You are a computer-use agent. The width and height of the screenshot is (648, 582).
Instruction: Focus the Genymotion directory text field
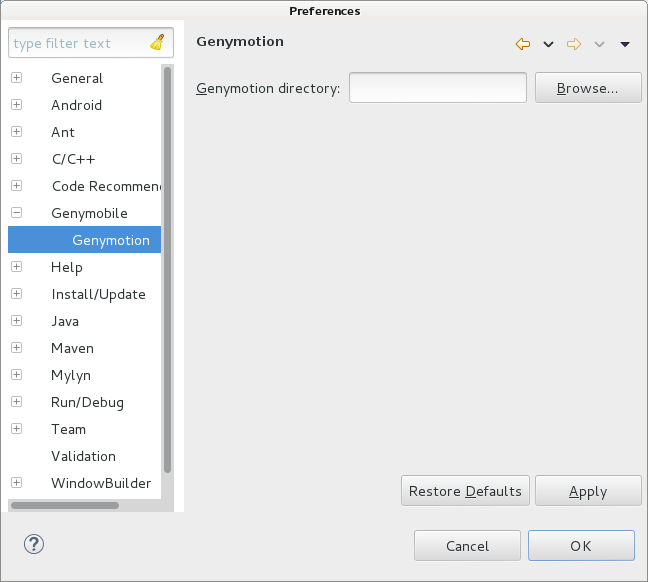pos(438,88)
